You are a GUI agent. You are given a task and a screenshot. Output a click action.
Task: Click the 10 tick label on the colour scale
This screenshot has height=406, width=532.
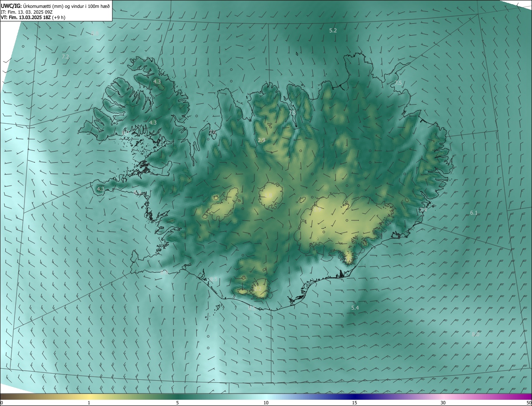(266, 403)
